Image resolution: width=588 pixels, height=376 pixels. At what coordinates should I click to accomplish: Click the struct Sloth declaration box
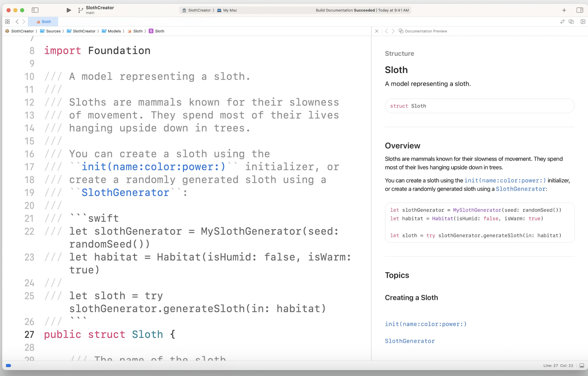[x=480, y=106]
